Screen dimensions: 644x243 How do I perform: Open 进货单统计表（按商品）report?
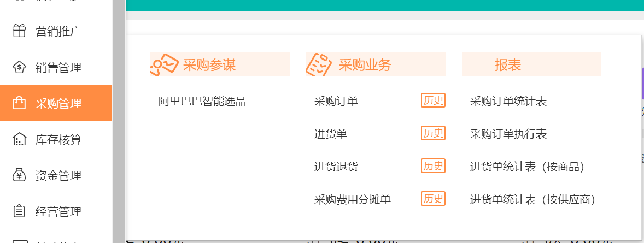[x=528, y=167]
